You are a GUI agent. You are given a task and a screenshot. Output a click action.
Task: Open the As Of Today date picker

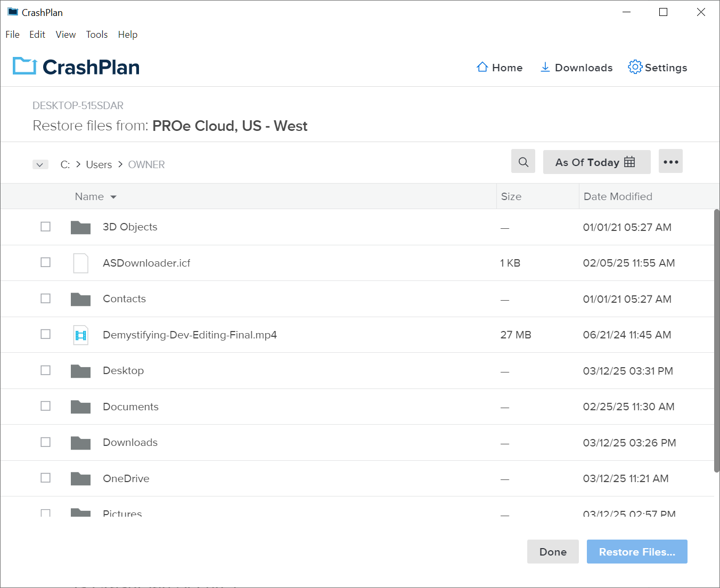click(x=596, y=162)
